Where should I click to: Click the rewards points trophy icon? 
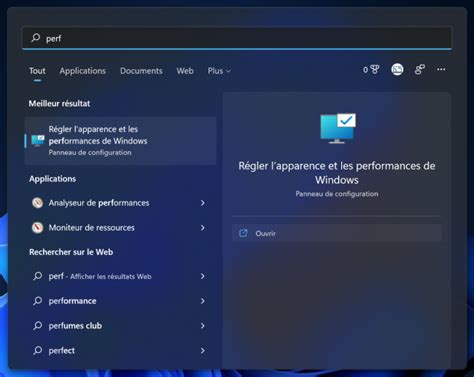coord(375,70)
